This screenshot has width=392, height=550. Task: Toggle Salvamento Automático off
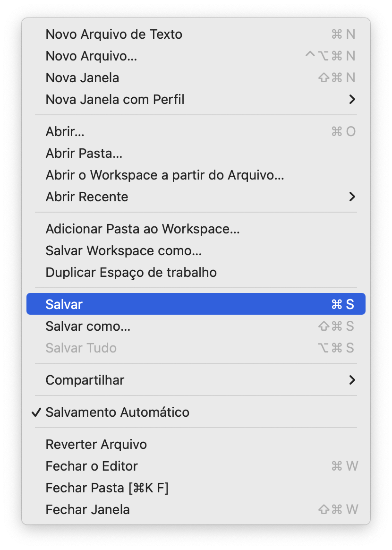coord(118,412)
